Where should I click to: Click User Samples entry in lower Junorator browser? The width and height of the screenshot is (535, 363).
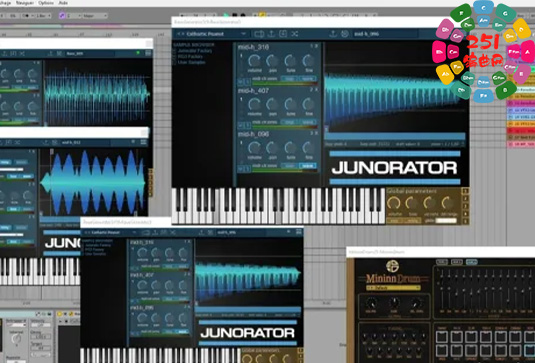coord(95,254)
